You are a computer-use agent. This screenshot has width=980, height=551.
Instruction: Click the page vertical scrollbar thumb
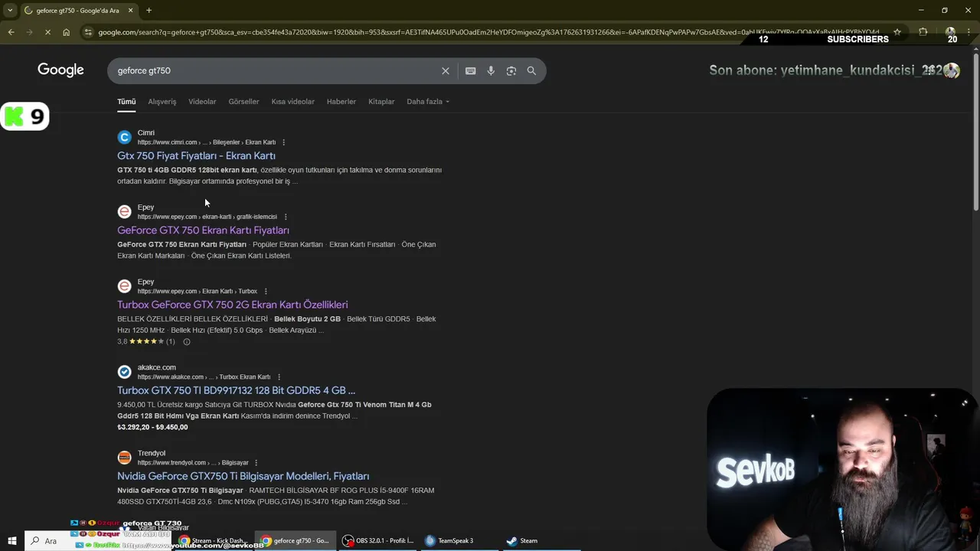pyautogui.click(x=975, y=130)
